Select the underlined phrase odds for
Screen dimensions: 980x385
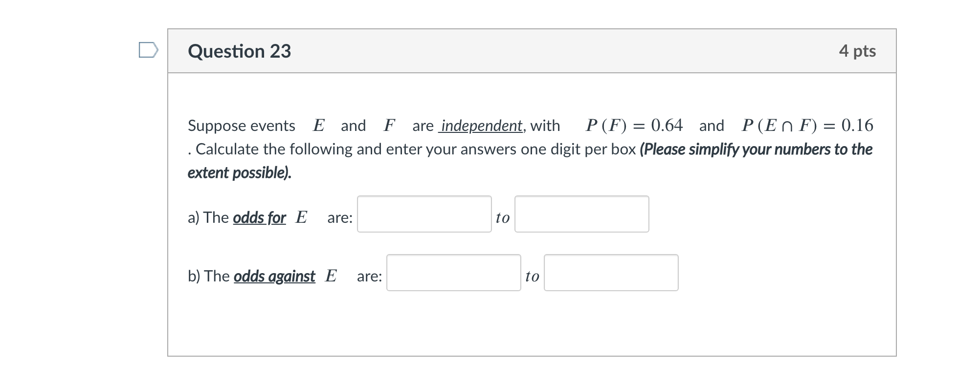[x=260, y=218]
